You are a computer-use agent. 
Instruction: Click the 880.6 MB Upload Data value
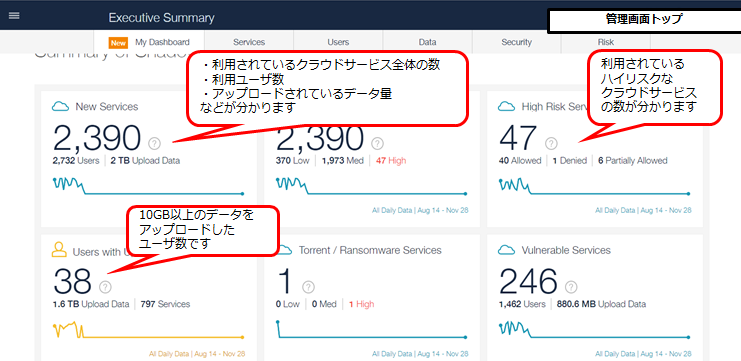click(x=602, y=304)
